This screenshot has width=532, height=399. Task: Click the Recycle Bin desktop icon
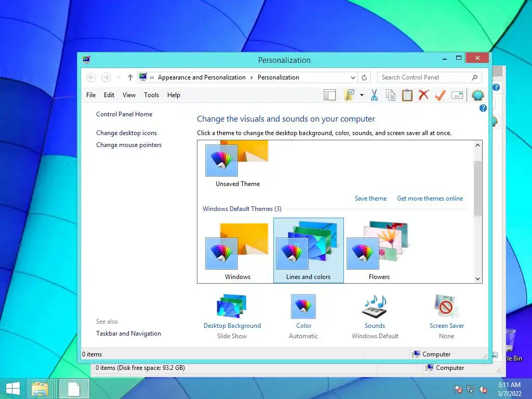[x=511, y=344]
